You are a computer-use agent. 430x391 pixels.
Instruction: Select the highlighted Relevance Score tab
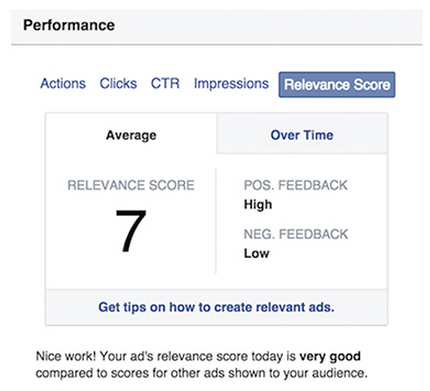[x=337, y=85]
